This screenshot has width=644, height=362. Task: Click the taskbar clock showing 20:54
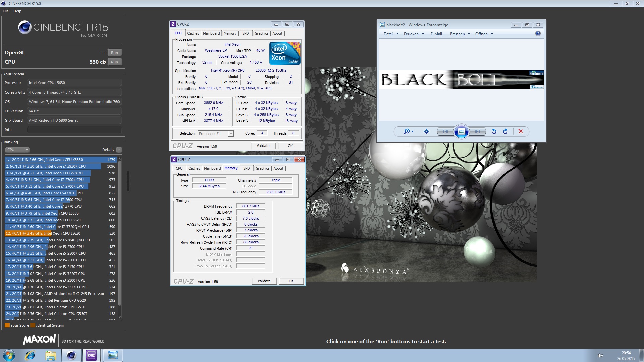pos(626,353)
